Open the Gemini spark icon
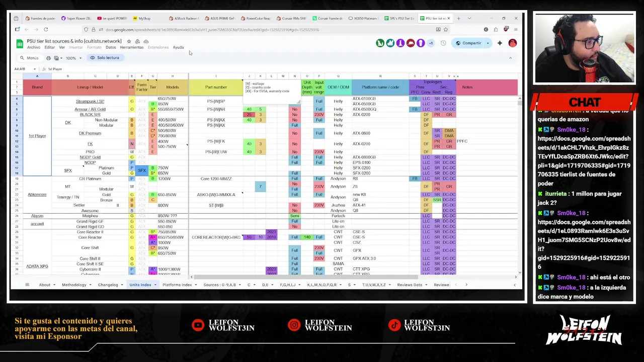The height and width of the screenshot is (362, 644). [500, 43]
